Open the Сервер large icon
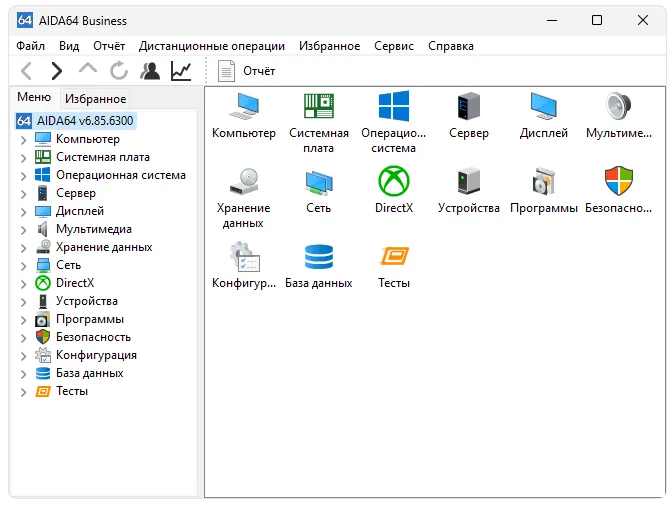This screenshot has width=672, height=505. pos(468,105)
